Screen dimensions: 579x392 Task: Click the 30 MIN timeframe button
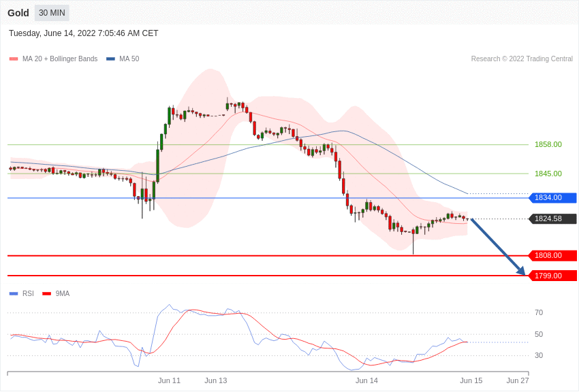(52, 13)
